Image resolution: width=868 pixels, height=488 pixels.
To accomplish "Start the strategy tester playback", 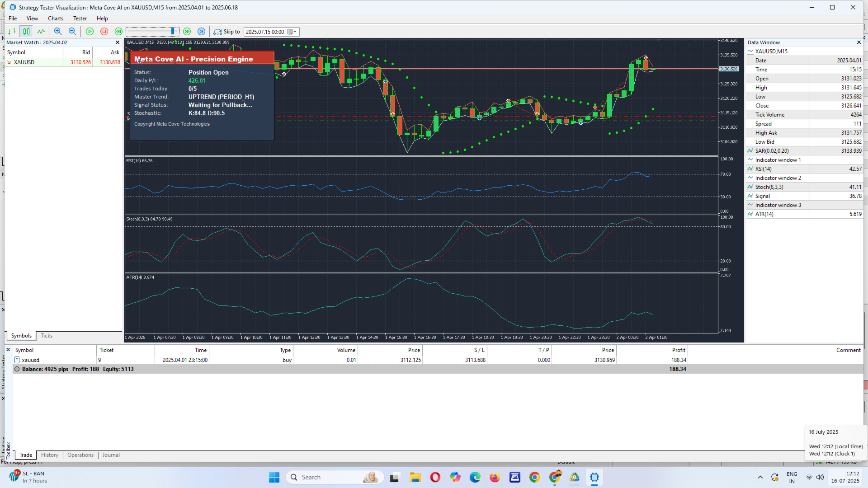I will point(90,32).
